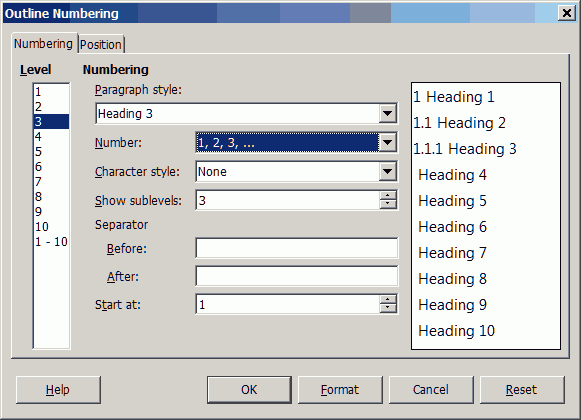This screenshot has width=581, height=420.
Task: Click the OK button
Action: (249, 390)
